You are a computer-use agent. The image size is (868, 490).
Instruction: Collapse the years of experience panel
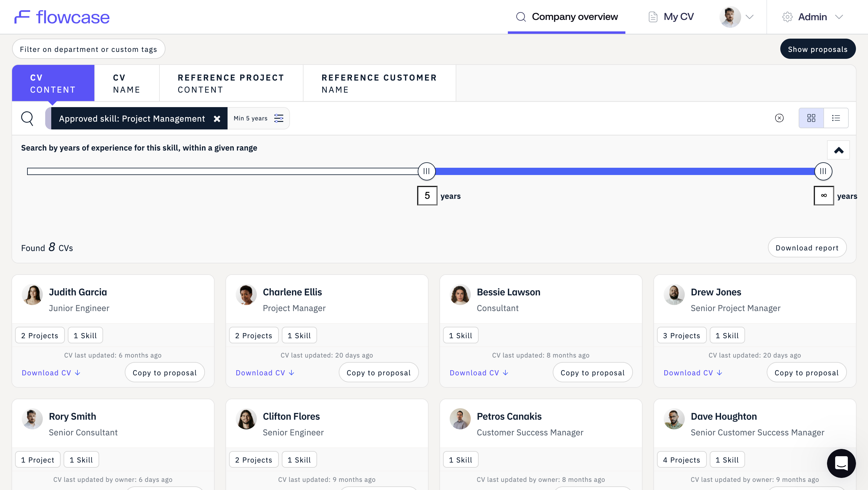(838, 150)
